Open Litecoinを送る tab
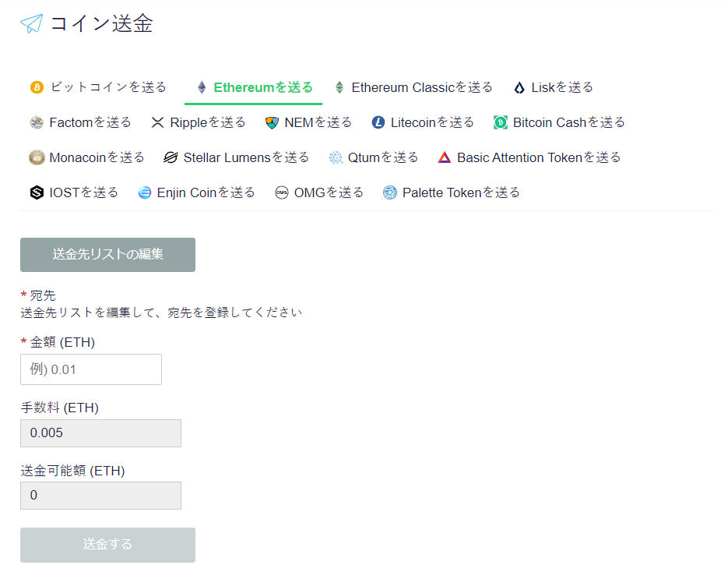This screenshot has height=579, width=728. (423, 122)
